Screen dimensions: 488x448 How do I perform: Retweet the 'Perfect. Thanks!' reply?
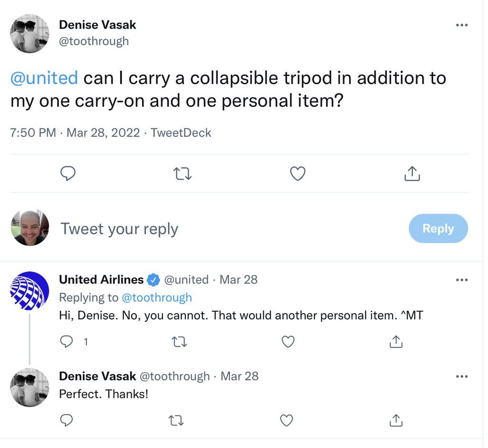(x=176, y=420)
